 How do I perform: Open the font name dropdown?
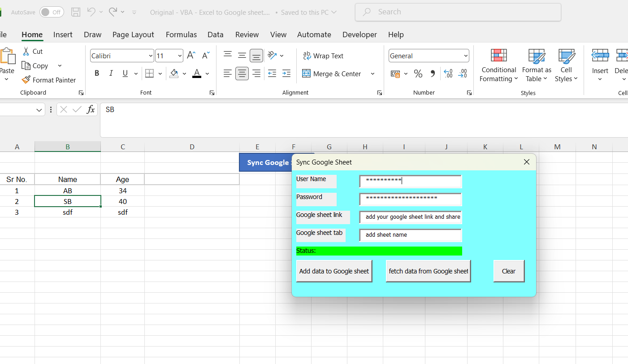151,56
